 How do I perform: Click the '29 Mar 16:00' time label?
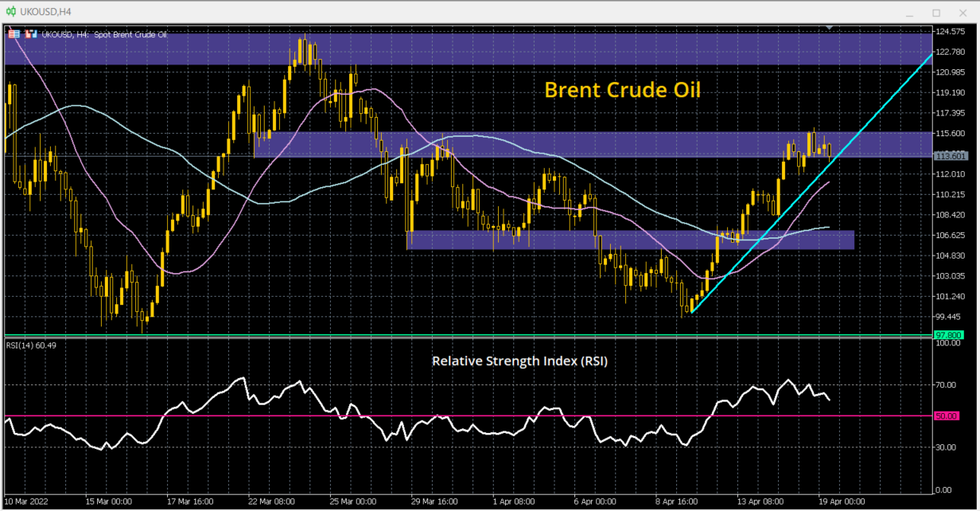point(435,502)
